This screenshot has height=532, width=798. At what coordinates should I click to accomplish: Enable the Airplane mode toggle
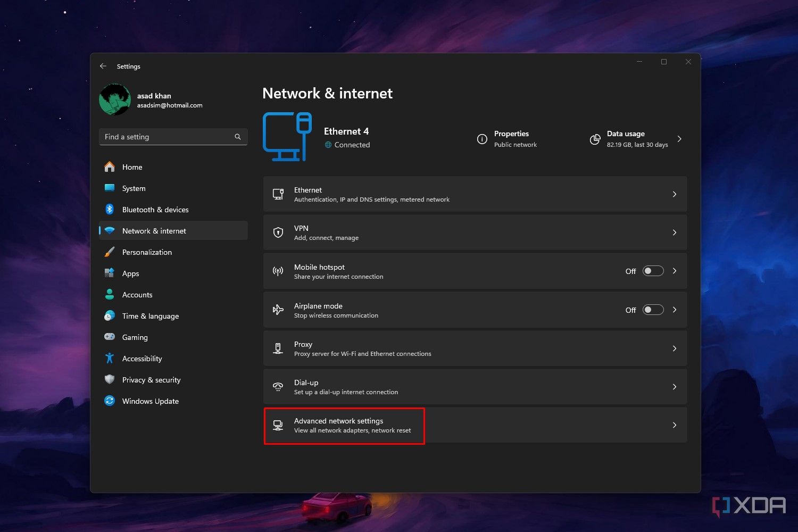click(x=653, y=310)
